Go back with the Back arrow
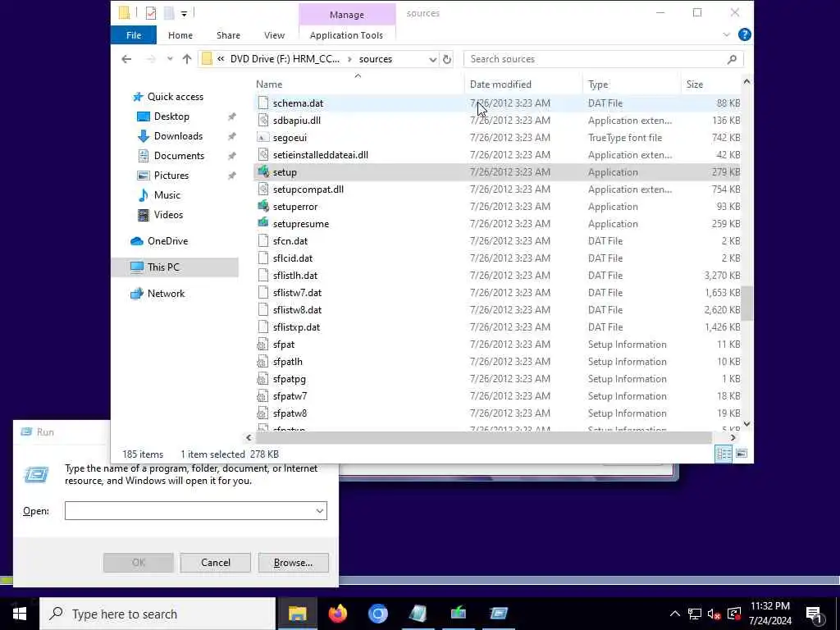Screen dimensions: 840x630 (x=126, y=59)
